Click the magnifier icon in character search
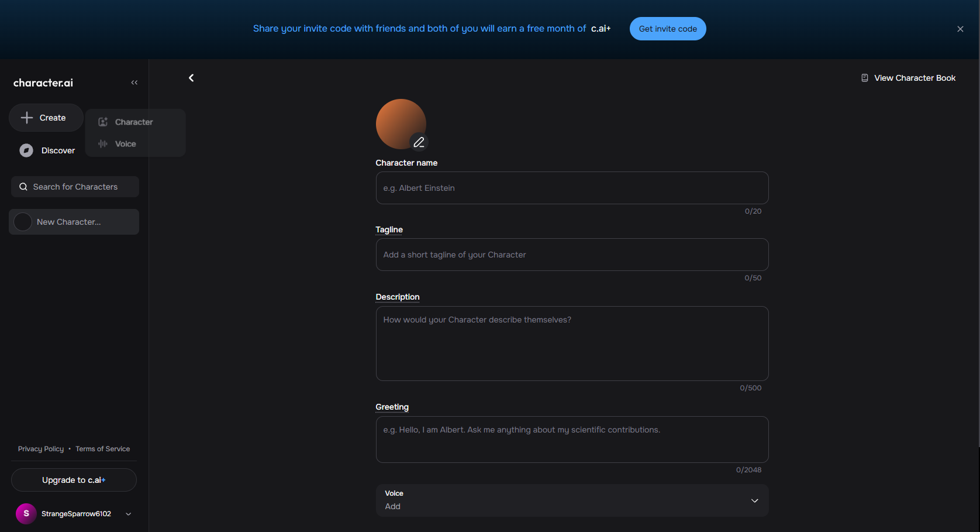980x532 pixels. coord(23,187)
